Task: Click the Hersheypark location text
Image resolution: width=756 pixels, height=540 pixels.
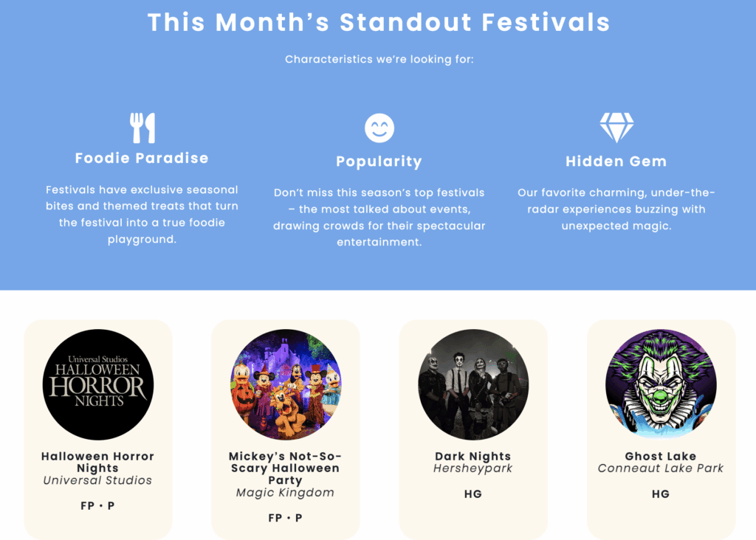Action: pos(473,468)
